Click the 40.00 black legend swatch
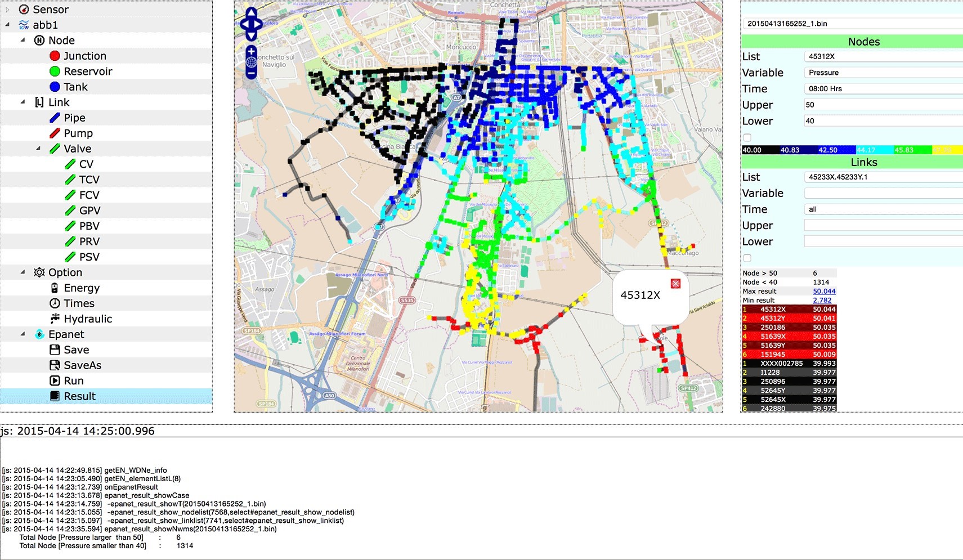The image size is (963, 560). click(x=760, y=150)
